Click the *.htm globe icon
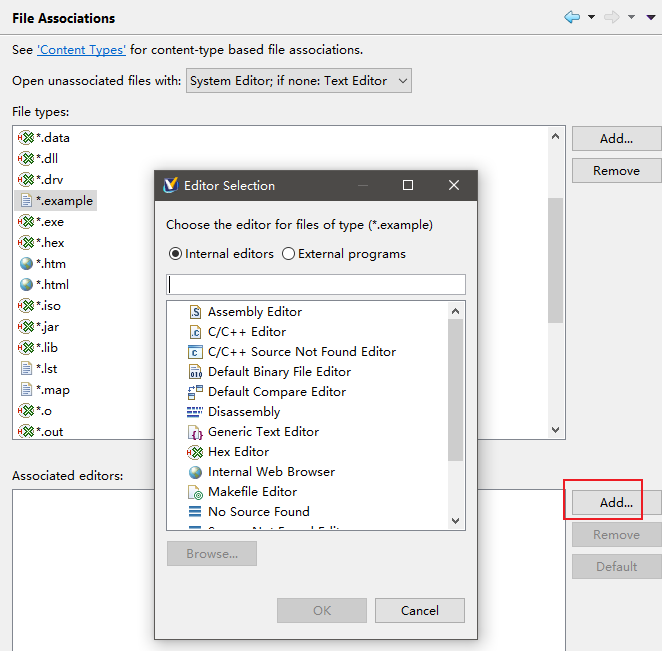The width and height of the screenshot is (662, 651). tap(26, 264)
